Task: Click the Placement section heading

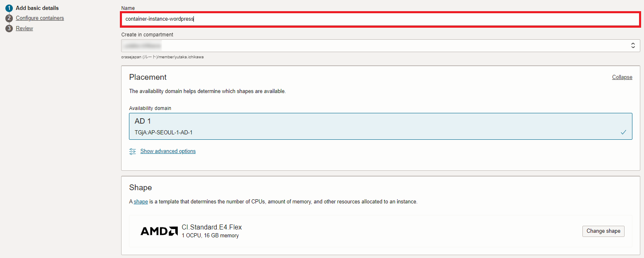Action: point(148,77)
